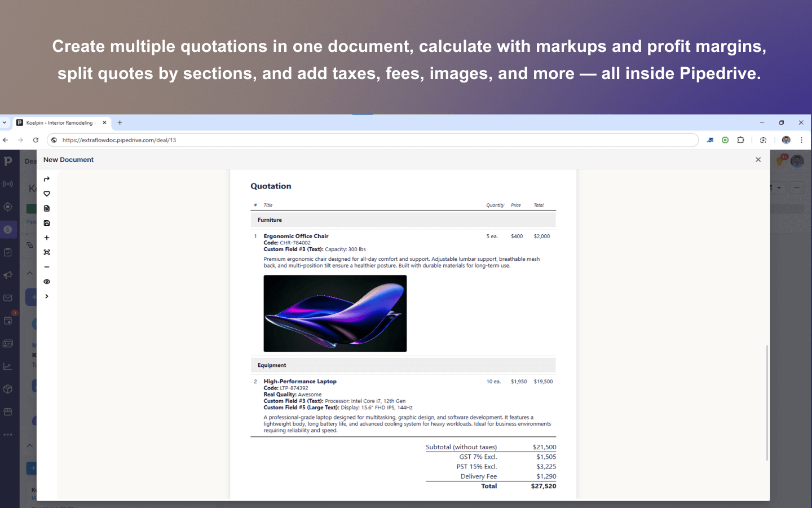Viewport: 812px width, 508px height.
Task: Open a new browser tab
Action: coord(120,122)
